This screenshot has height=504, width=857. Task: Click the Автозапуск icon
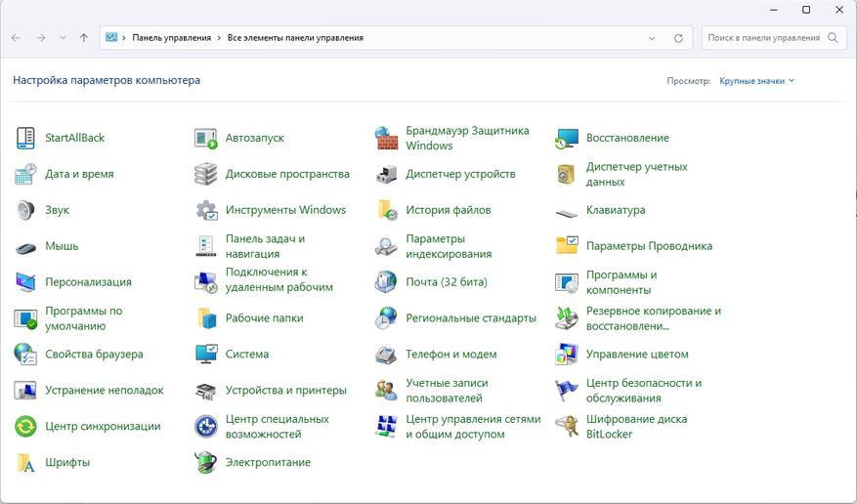coord(206,138)
